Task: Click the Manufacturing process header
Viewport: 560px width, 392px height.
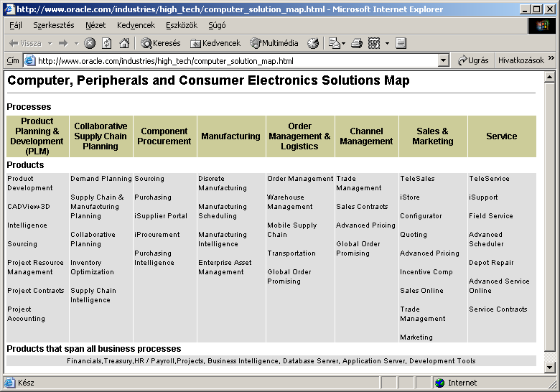Action: [x=230, y=136]
